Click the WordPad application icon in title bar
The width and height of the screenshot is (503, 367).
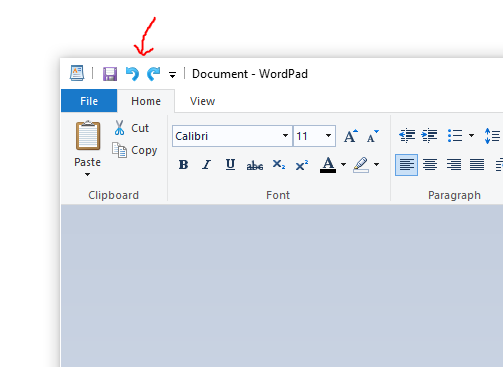[x=77, y=73]
